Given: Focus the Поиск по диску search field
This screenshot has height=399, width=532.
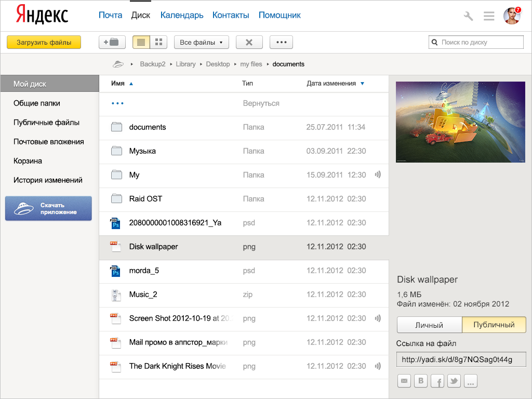Looking at the screenshot, I should [476, 43].
